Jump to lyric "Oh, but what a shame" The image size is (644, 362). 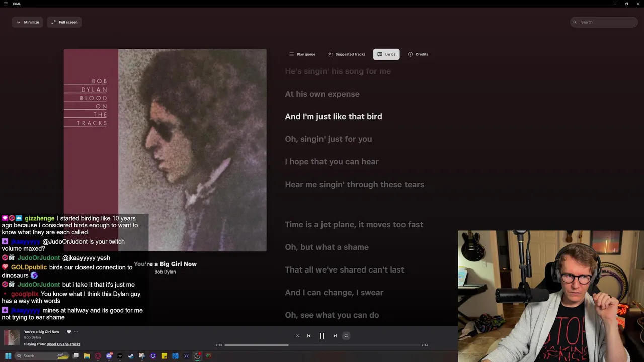pyautogui.click(x=327, y=247)
